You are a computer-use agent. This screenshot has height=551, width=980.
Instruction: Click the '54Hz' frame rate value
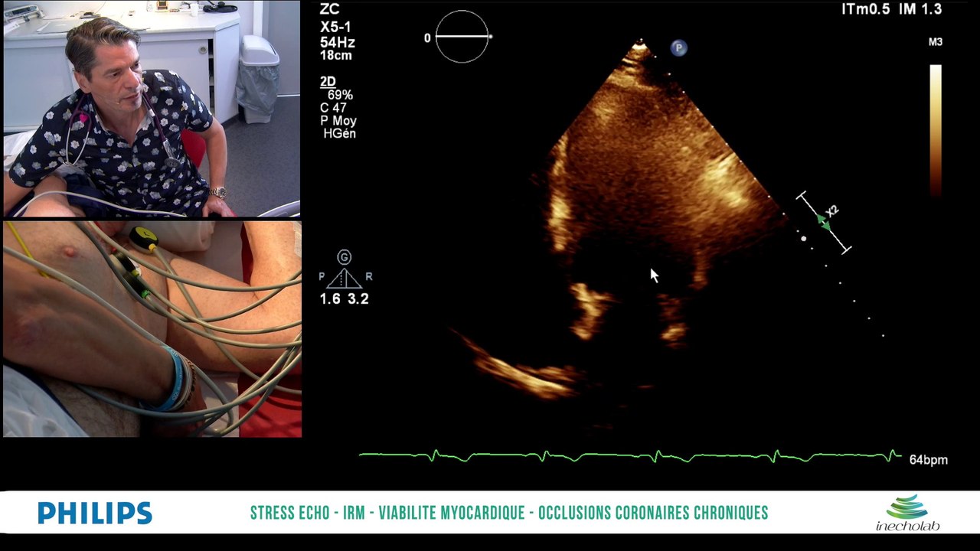337,42
